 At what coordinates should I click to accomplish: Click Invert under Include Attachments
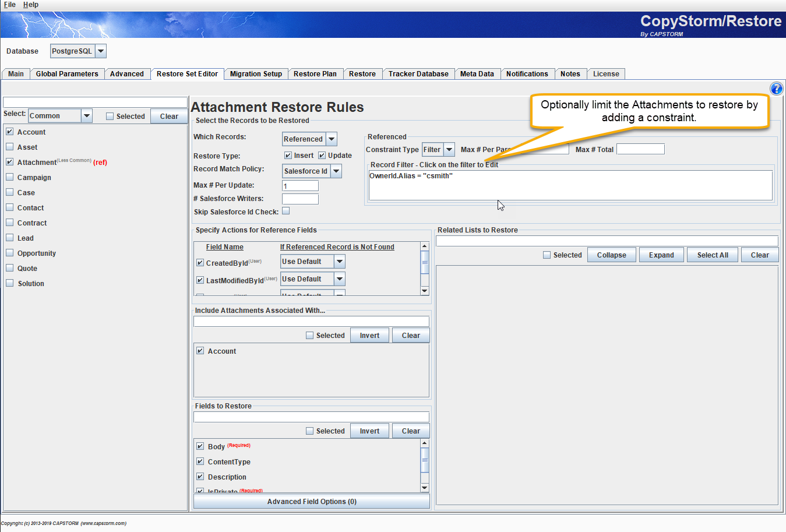click(x=369, y=336)
